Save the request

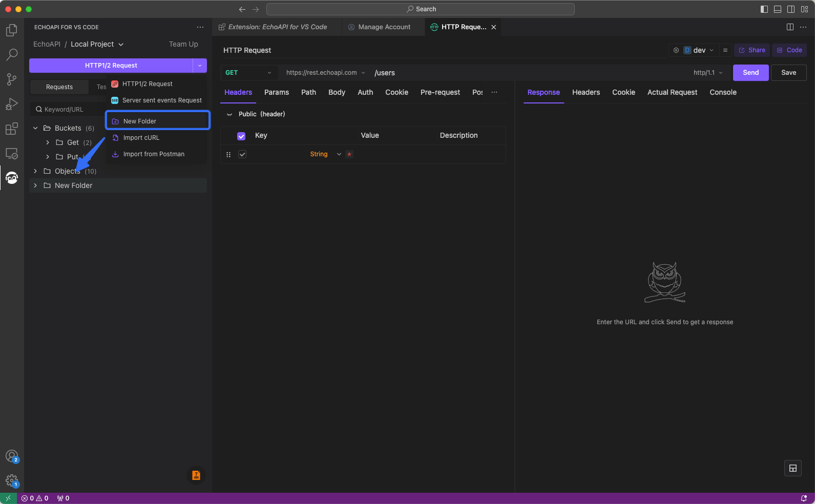coord(788,73)
